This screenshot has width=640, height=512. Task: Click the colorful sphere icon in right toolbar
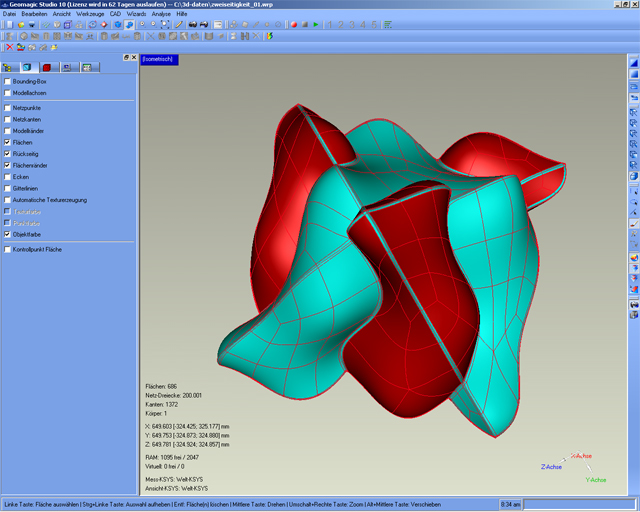[x=633, y=258]
